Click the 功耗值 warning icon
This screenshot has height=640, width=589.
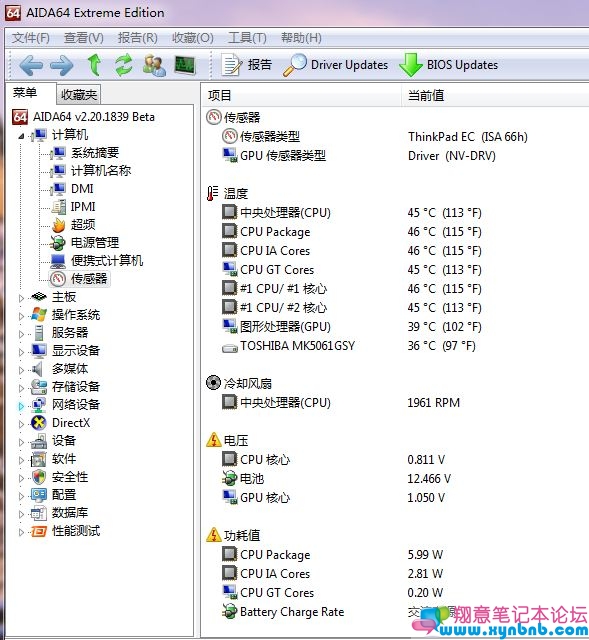[x=213, y=535]
